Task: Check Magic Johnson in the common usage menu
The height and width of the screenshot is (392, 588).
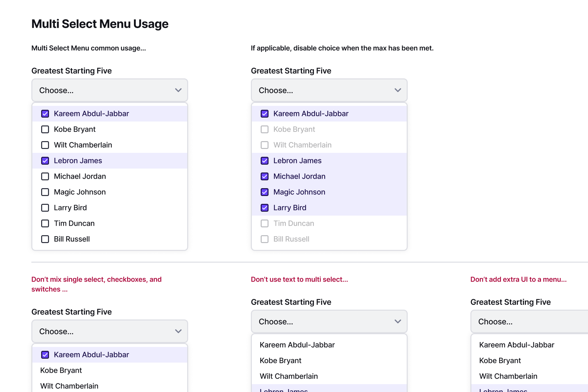Action: pos(110,192)
